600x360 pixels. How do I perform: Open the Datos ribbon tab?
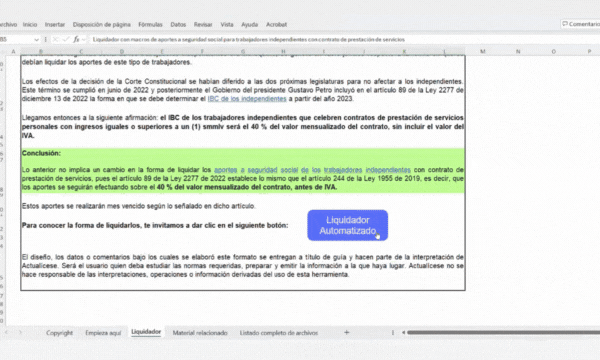(x=178, y=24)
